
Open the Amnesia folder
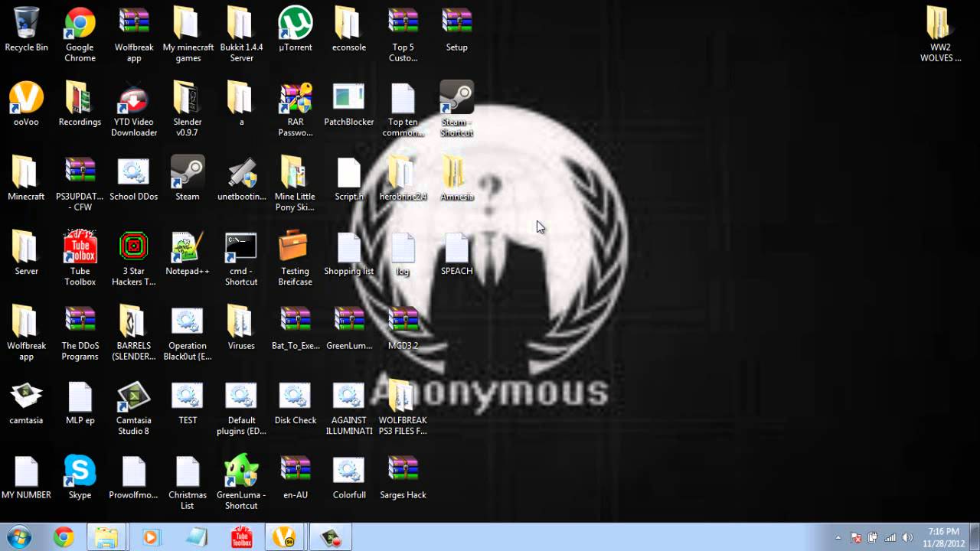[456, 179]
